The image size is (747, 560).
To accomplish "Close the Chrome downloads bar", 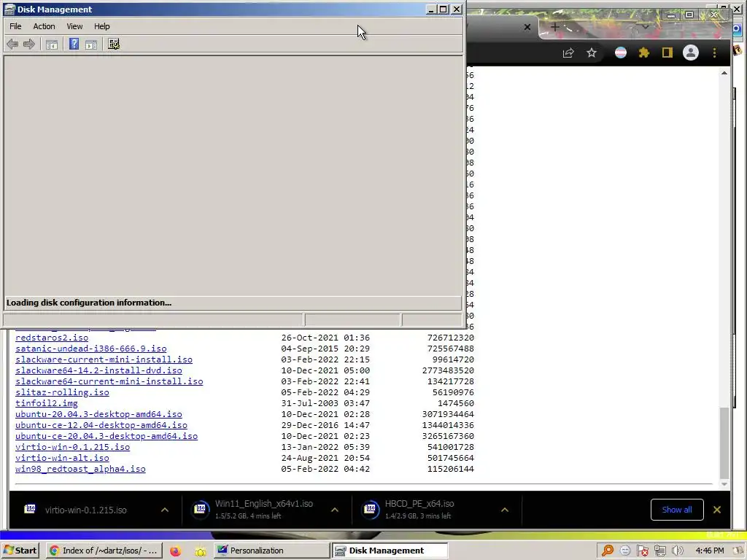I will click(x=717, y=510).
